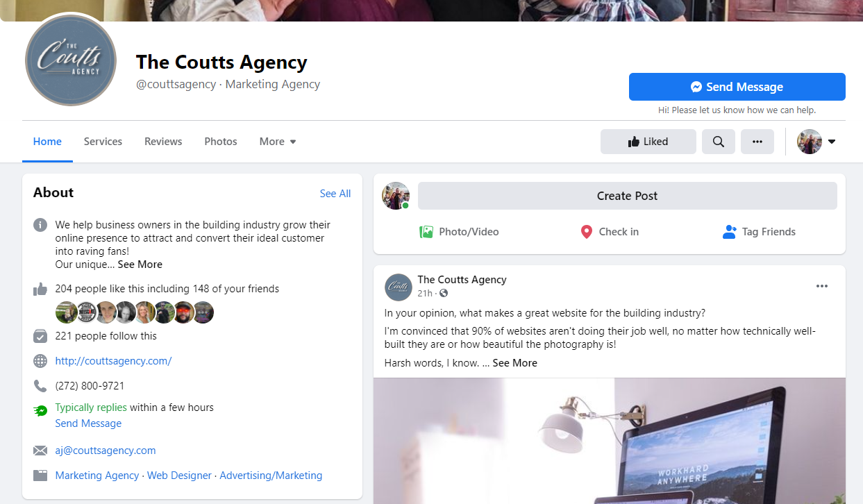The image size is (863, 504).
Task: Switch to the Services tab
Action: (103, 142)
